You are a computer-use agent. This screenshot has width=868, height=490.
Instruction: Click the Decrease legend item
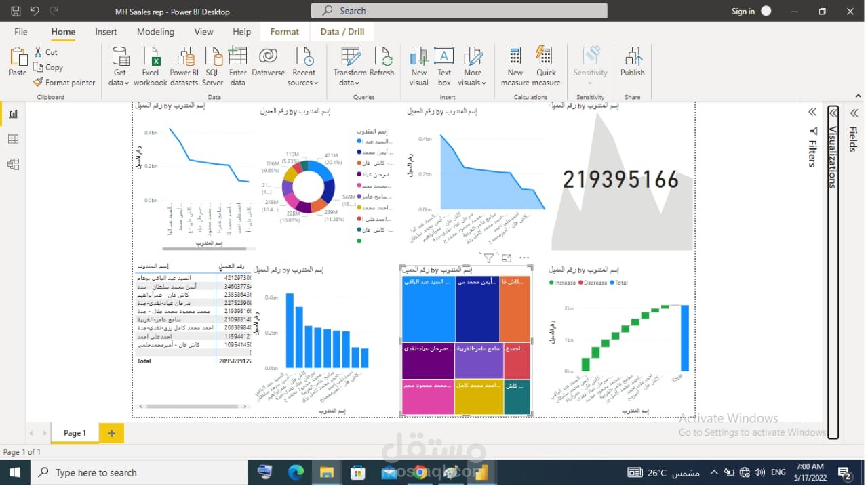tap(593, 283)
